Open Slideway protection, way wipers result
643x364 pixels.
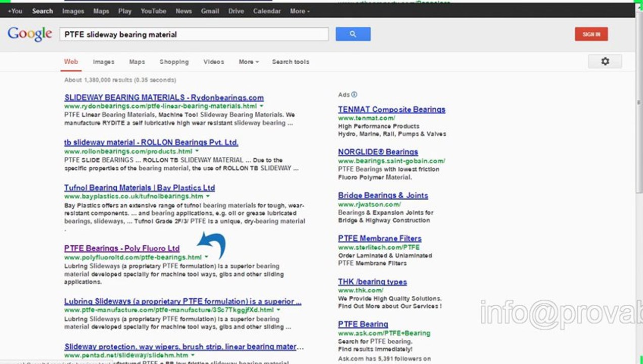tap(184, 347)
